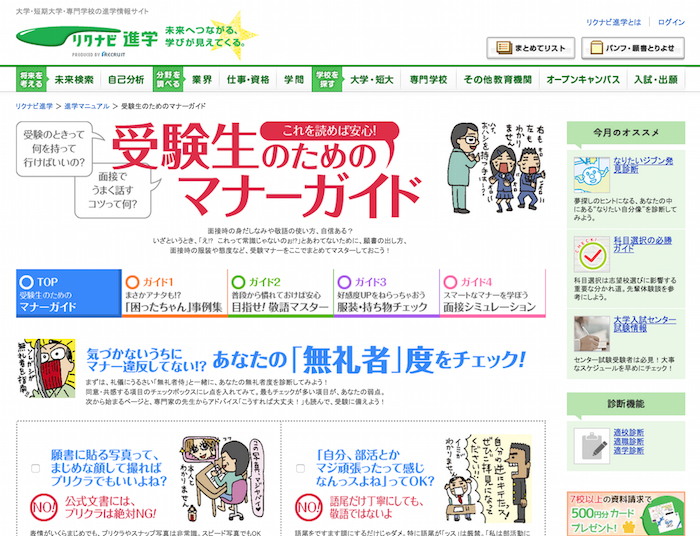Click the なりたいジブン発見診断 link

coord(643,165)
